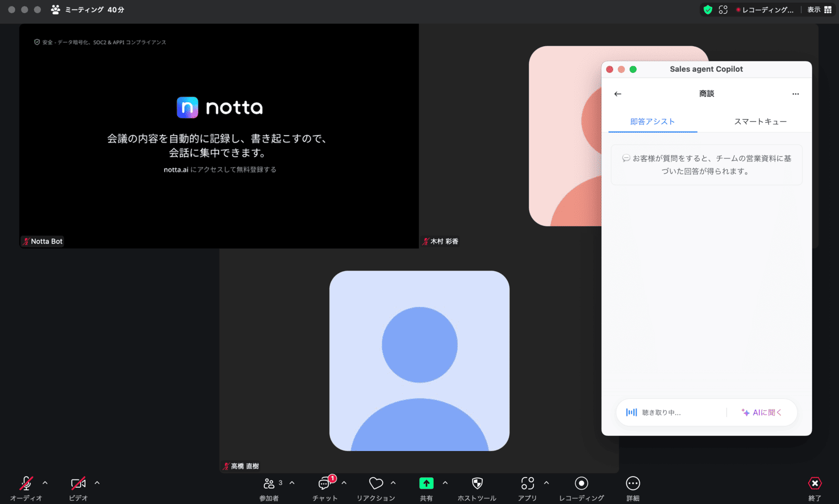Screen dimensions: 839x504
Task: Switch to スマートキュー tab
Action: tap(760, 122)
